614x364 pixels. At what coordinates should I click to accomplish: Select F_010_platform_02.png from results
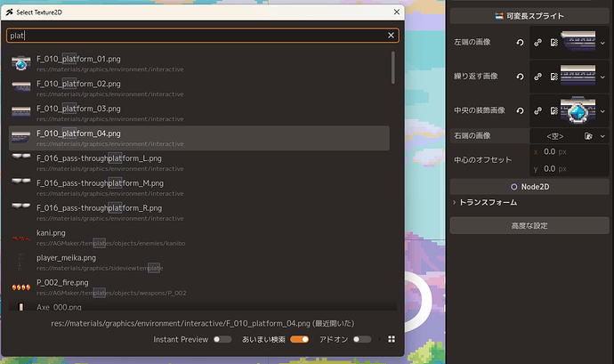[x=199, y=88]
